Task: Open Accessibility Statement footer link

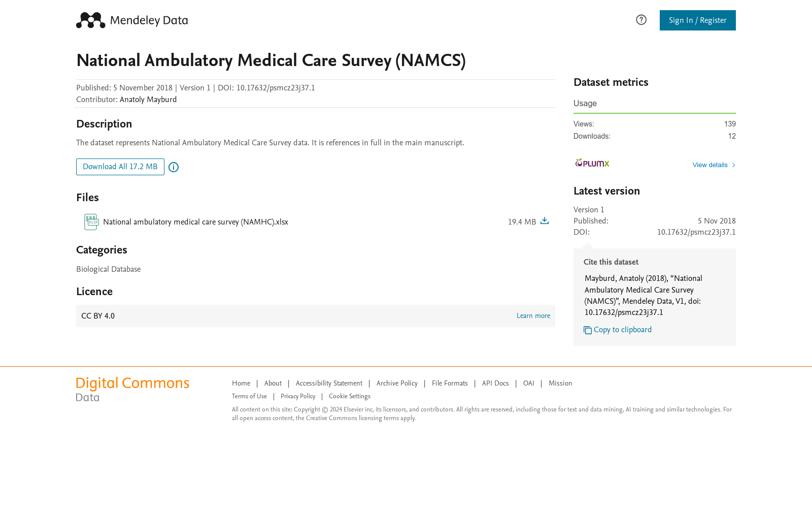Action: [x=329, y=384]
